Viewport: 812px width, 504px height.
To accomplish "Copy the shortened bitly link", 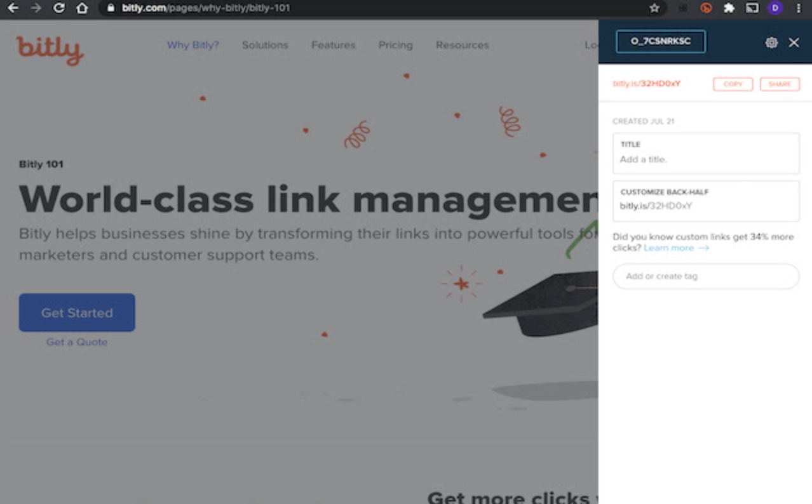I will point(733,84).
